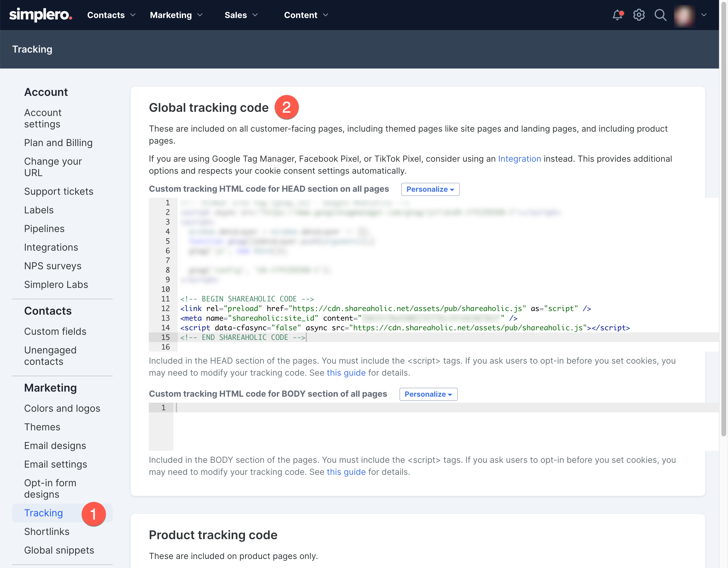Viewport: 728px width, 568px height.
Task: Place cursor on line 16 of HEAD editor
Action: (448, 347)
